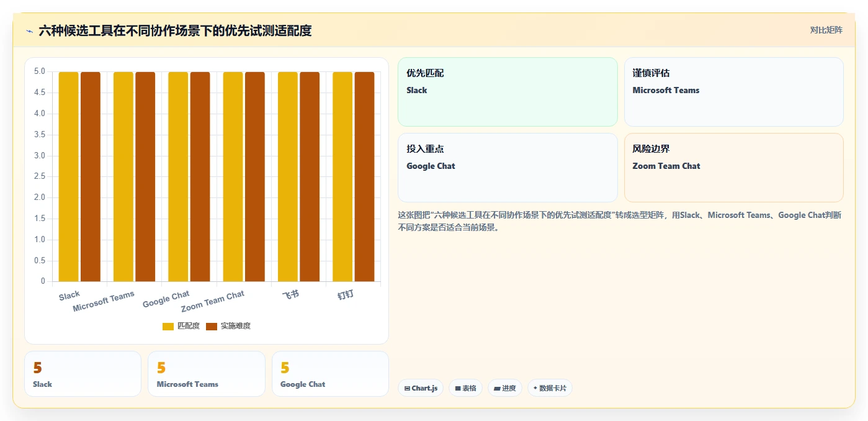Image resolution: width=868 pixels, height=421 pixels.
Task: Click the brown 实施难度 bar for Google Chat
Action: click(200, 177)
